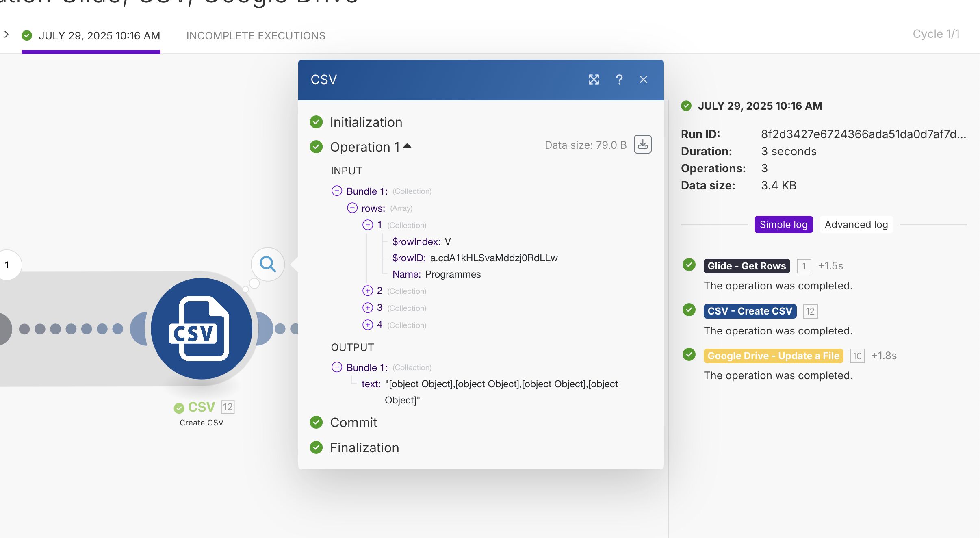Select the $rowIndex value V
Viewport: 980px width, 538px height.
click(448, 241)
